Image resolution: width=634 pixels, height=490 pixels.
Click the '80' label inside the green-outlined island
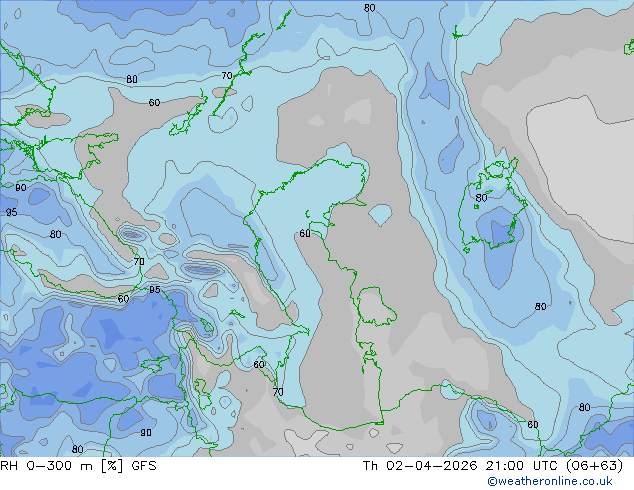click(481, 198)
